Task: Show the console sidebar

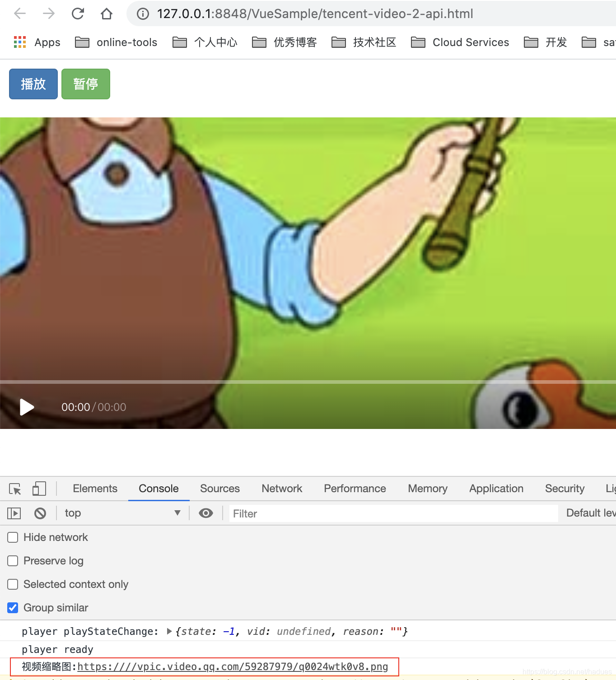Action: point(14,513)
